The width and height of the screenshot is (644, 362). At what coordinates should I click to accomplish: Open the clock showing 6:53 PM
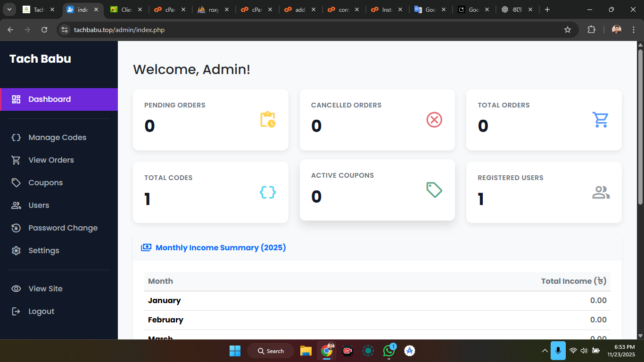(621, 351)
